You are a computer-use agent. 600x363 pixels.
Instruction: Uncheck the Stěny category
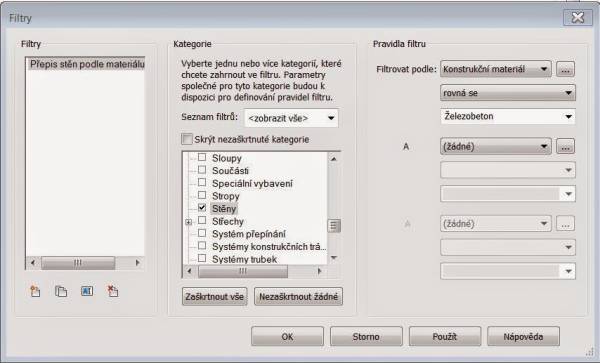click(x=202, y=208)
